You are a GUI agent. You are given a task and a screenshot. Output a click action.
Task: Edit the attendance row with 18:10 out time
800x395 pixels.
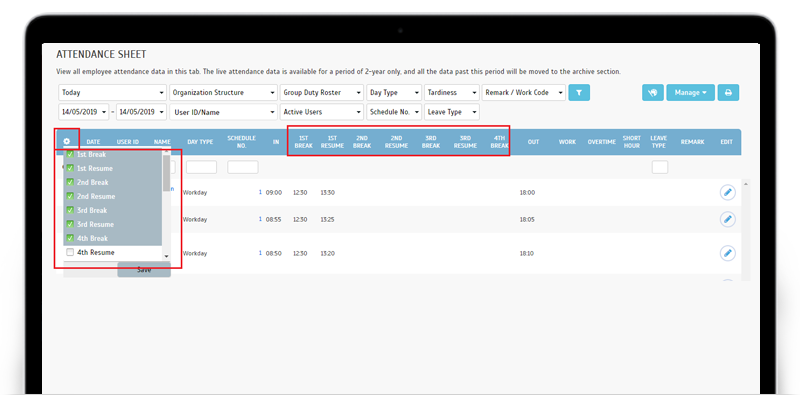(x=728, y=253)
